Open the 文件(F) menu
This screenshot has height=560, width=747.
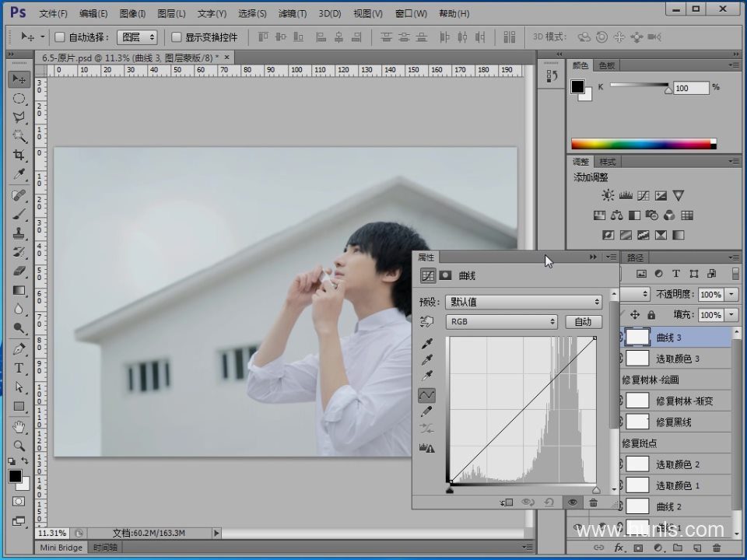[53, 14]
